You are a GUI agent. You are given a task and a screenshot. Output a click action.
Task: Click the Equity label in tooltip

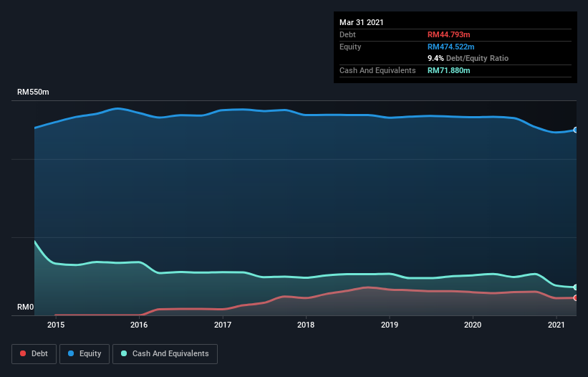click(x=350, y=47)
